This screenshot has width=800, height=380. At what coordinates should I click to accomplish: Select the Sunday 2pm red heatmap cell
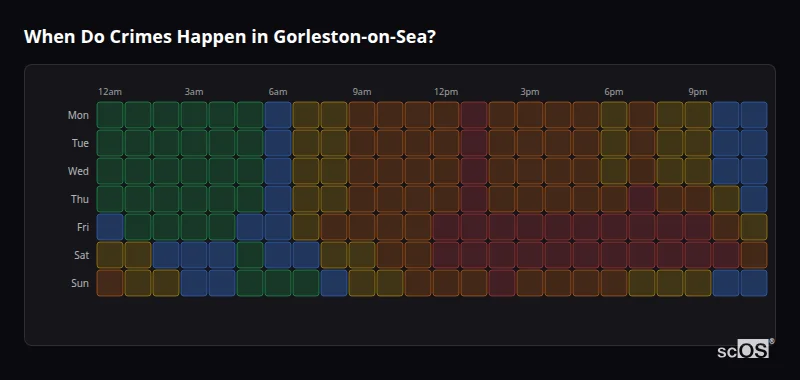502,283
